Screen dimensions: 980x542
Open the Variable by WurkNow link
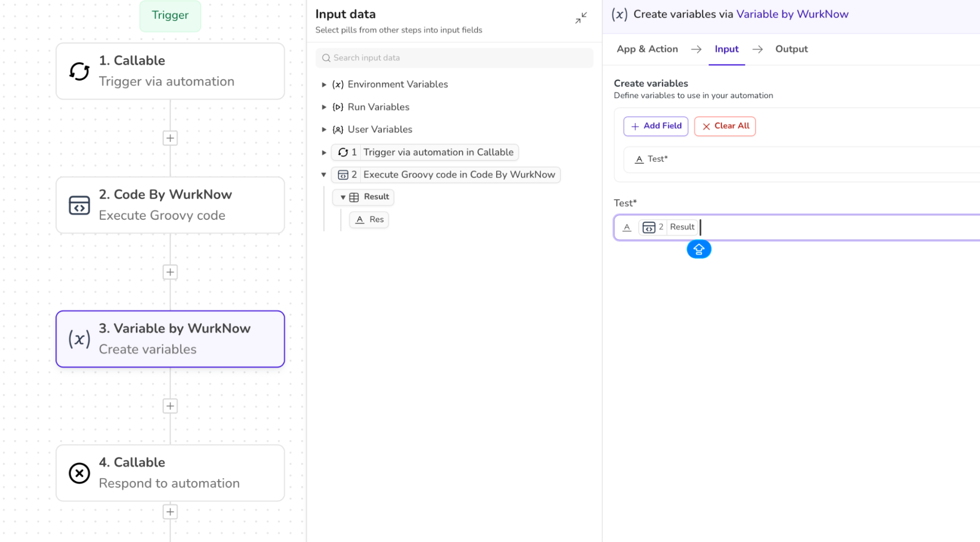(x=792, y=14)
